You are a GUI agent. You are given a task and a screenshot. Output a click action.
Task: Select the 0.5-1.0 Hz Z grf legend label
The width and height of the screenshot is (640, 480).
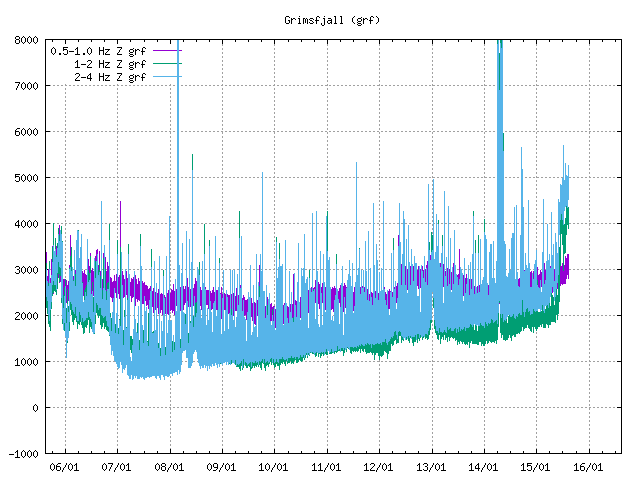coord(98,51)
